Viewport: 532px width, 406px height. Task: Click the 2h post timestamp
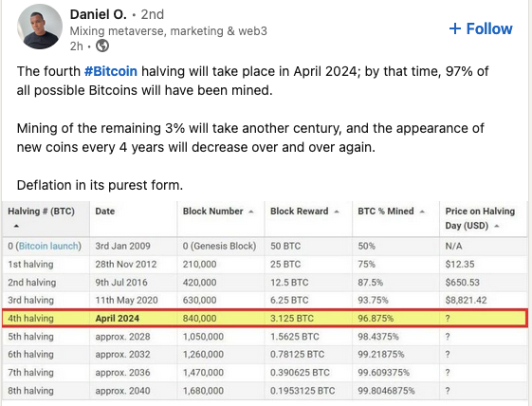pyautogui.click(x=77, y=46)
